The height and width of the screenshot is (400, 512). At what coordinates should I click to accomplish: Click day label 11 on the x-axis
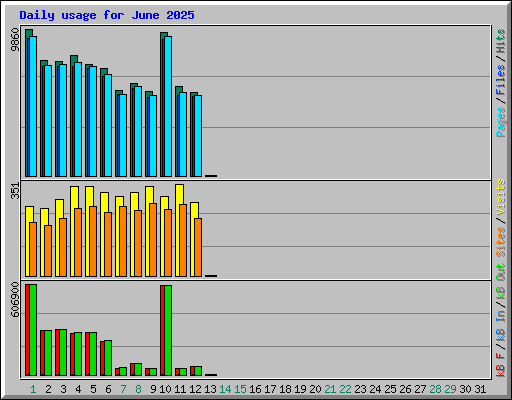[x=180, y=389]
